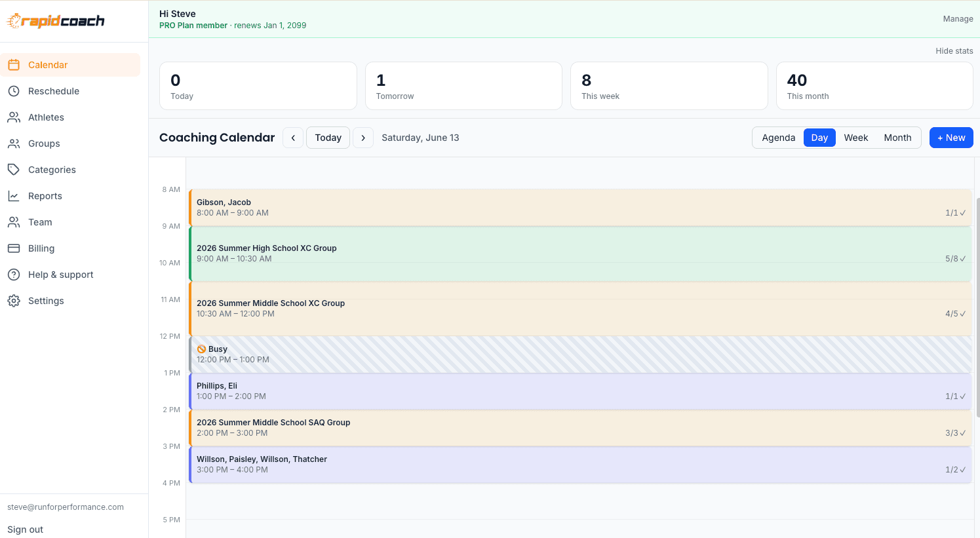Open the Billing page
Screen dimensions: 980x538
(70, 248)
